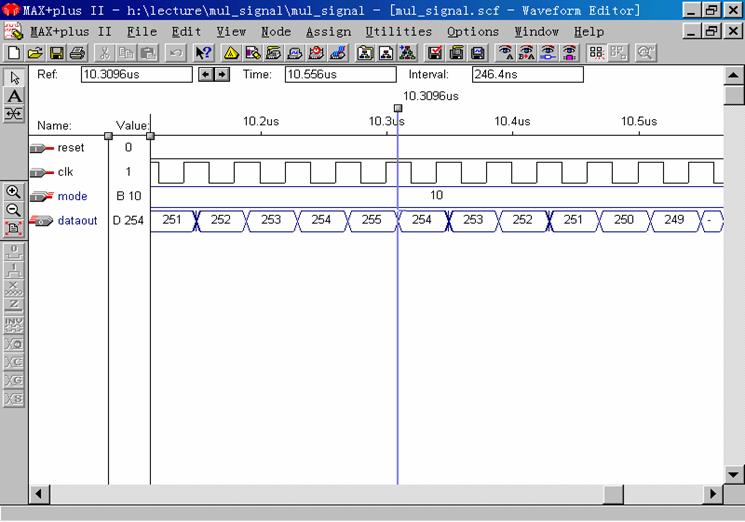Click the horizontal scrollbar right arrow
This screenshot has height=522, width=745.
(713, 494)
